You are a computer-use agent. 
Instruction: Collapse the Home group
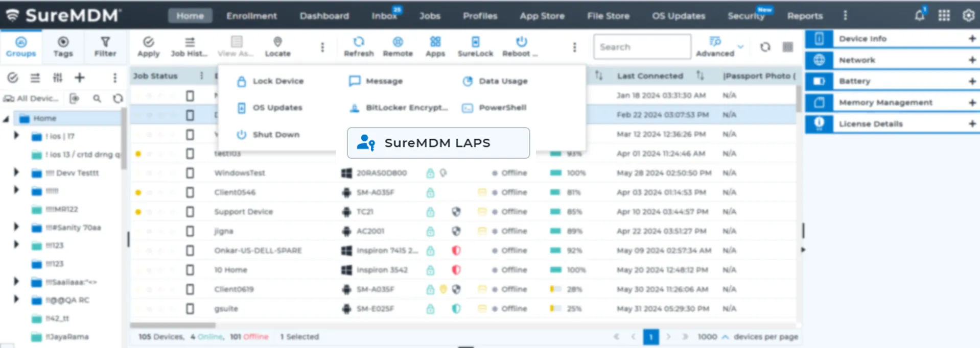coord(6,118)
